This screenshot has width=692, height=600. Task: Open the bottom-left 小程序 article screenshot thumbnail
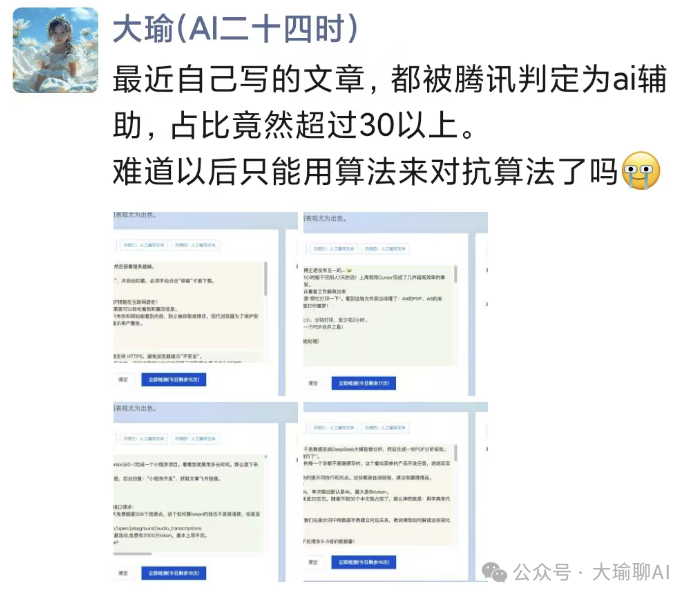point(206,492)
